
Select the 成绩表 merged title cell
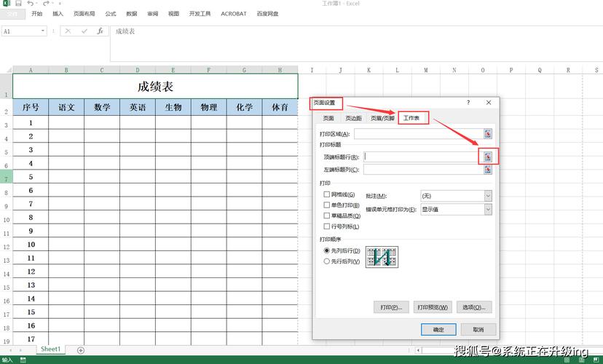click(x=155, y=87)
